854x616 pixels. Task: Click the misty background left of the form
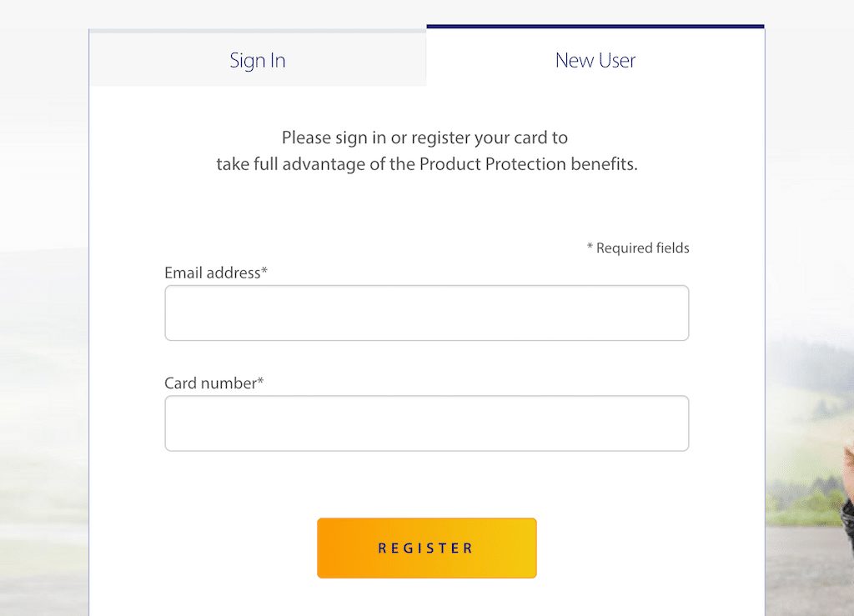pyautogui.click(x=43, y=327)
